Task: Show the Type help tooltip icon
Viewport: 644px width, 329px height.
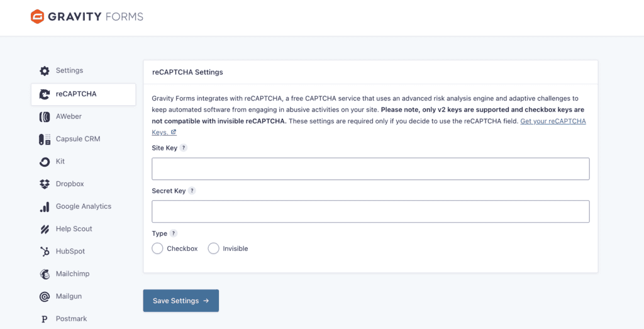Action: click(x=174, y=233)
